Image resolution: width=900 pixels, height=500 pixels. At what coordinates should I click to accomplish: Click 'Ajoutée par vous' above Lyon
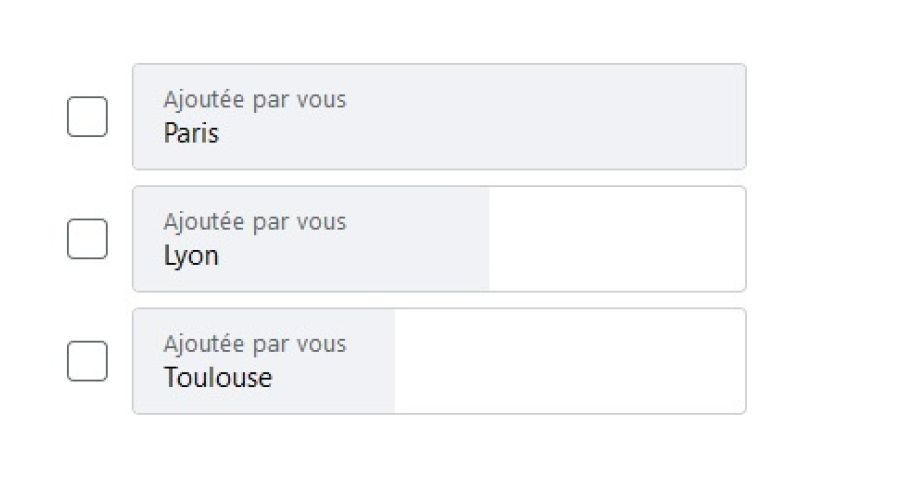pos(255,222)
